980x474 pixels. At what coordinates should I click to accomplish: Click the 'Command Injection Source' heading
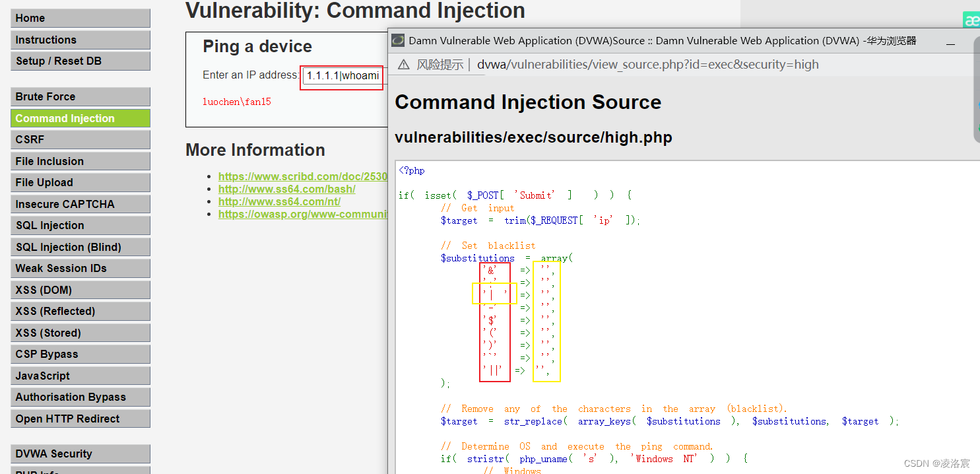(528, 102)
